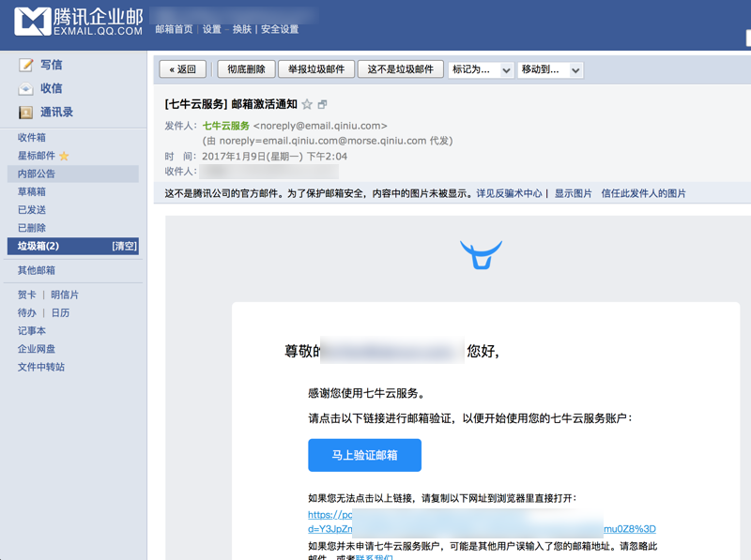Open 设置 in header
Screen dimensions: 751x560
point(212,29)
